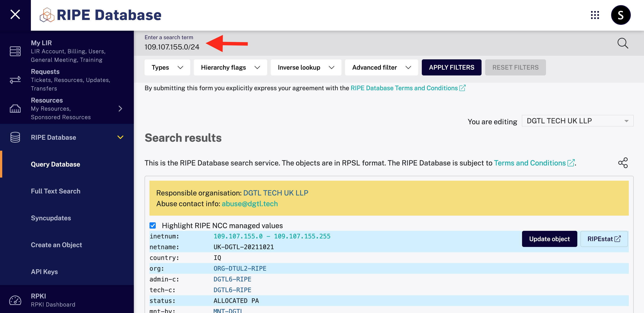The width and height of the screenshot is (644, 313).
Task: Open the user avatar S menu
Action: click(621, 15)
